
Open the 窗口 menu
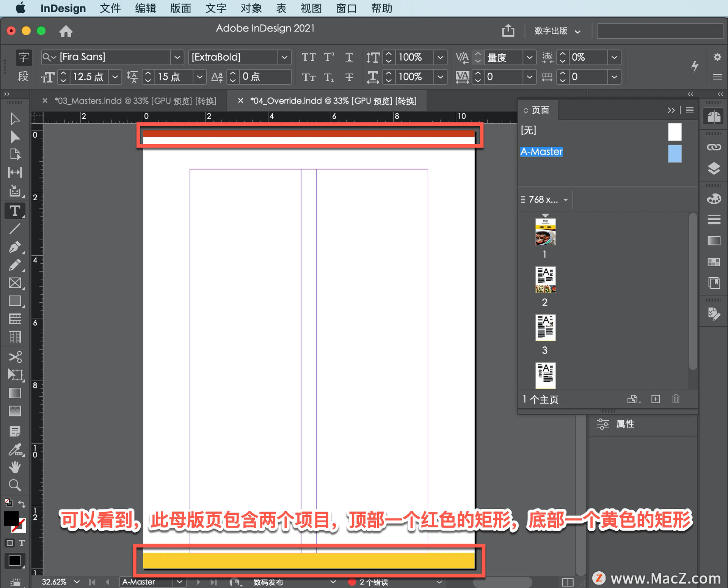pyautogui.click(x=346, y=8)
